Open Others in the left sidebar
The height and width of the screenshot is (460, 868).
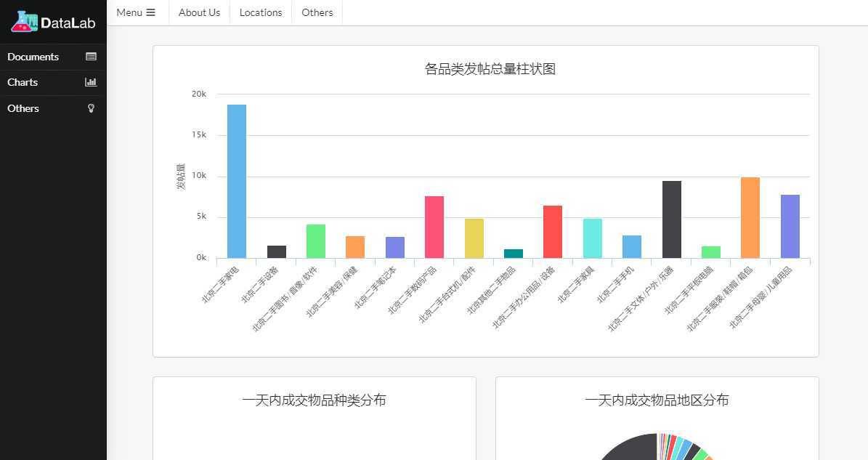click(53, 108)
